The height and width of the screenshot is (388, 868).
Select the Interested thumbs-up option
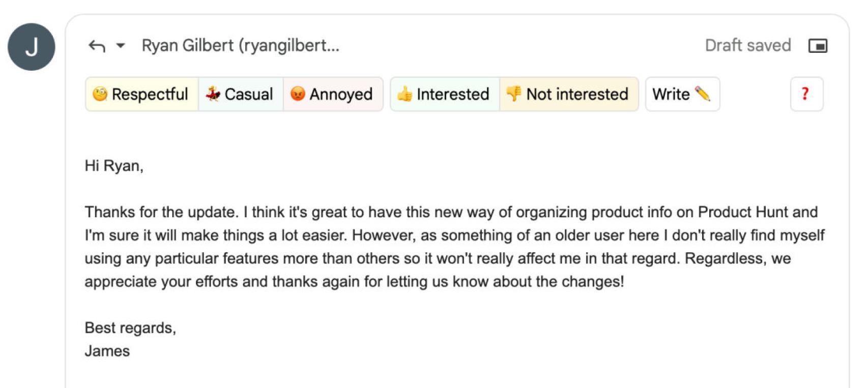tap(444, 94)
